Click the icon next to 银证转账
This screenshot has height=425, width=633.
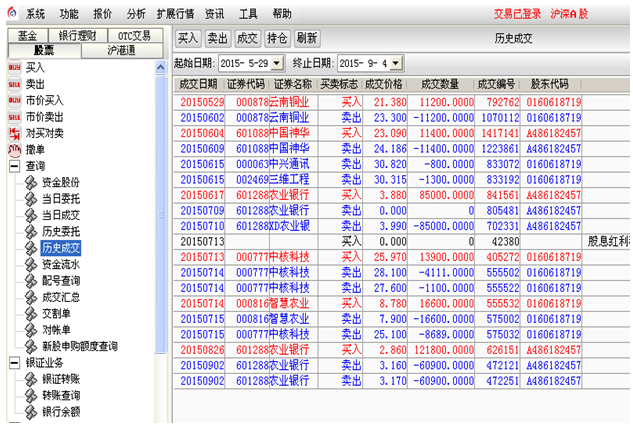click(x=31, y=379)
